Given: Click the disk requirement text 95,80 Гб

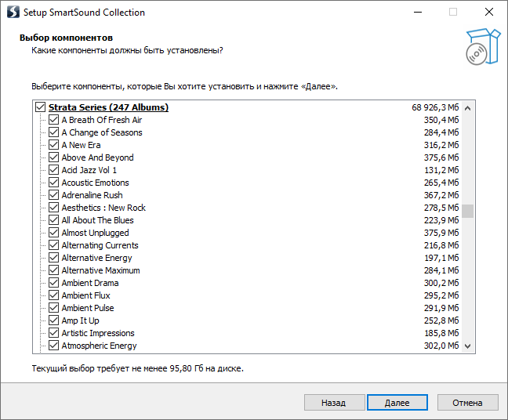Looking at the screenshot, I should [186, 368].
